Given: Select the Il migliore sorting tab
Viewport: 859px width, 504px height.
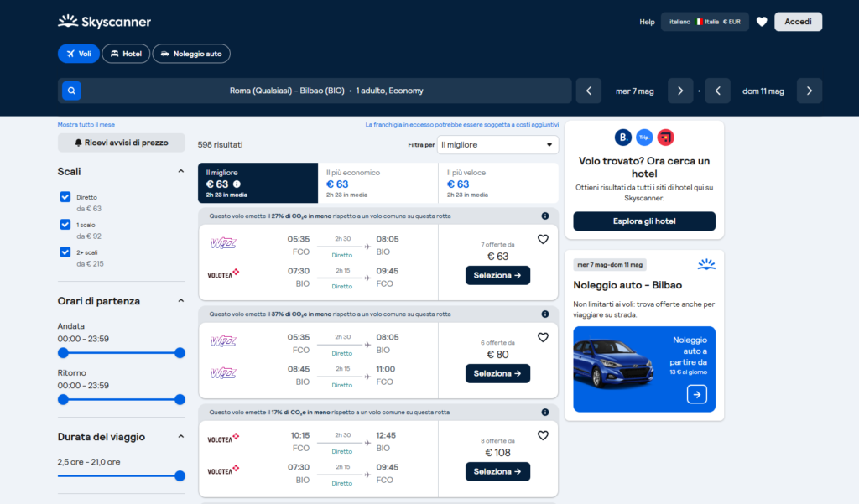Looking at the screenshot, I should (x=258, y=183).
